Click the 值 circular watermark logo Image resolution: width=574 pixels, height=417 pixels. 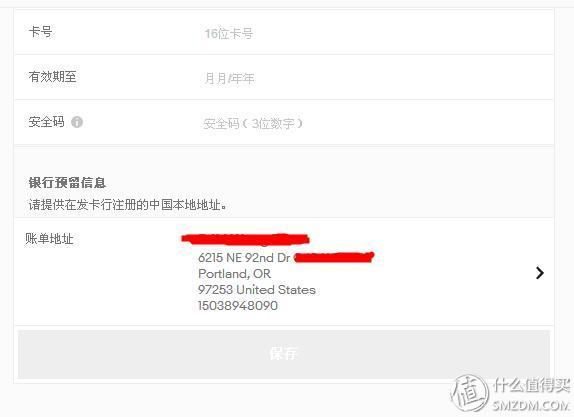pyautogui.click(x=470, y=394)
